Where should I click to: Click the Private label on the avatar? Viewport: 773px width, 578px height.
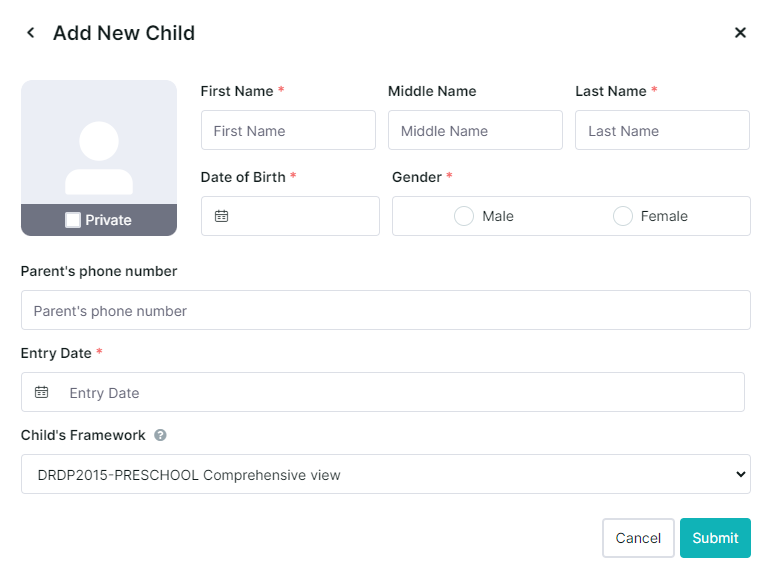point(108,220)
